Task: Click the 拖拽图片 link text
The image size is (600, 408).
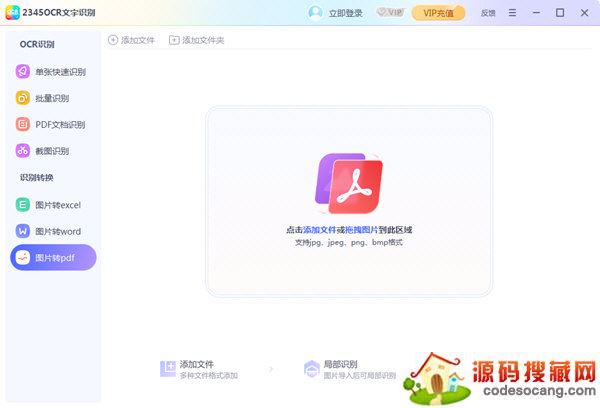Action: click(361, 230)
